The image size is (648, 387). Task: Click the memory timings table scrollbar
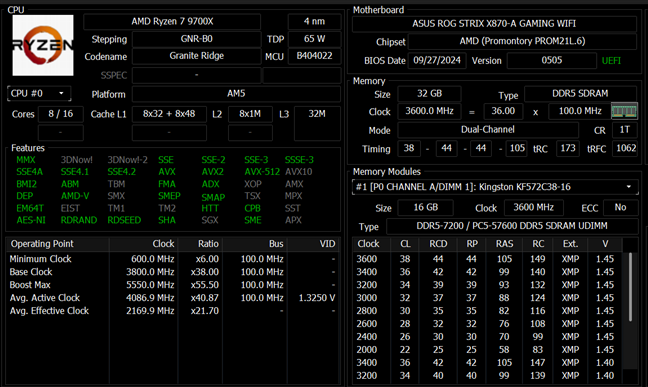coord(630,287)
